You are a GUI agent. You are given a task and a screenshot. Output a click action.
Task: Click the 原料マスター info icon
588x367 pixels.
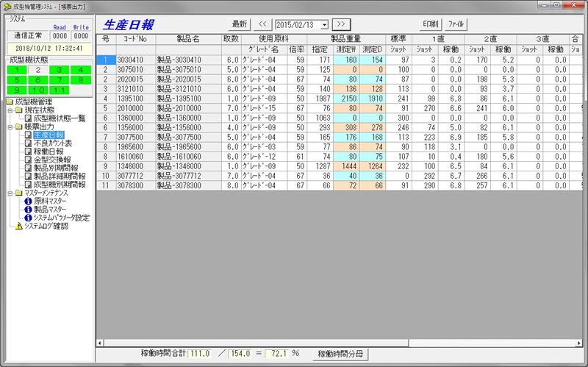(x=29, y=201)
